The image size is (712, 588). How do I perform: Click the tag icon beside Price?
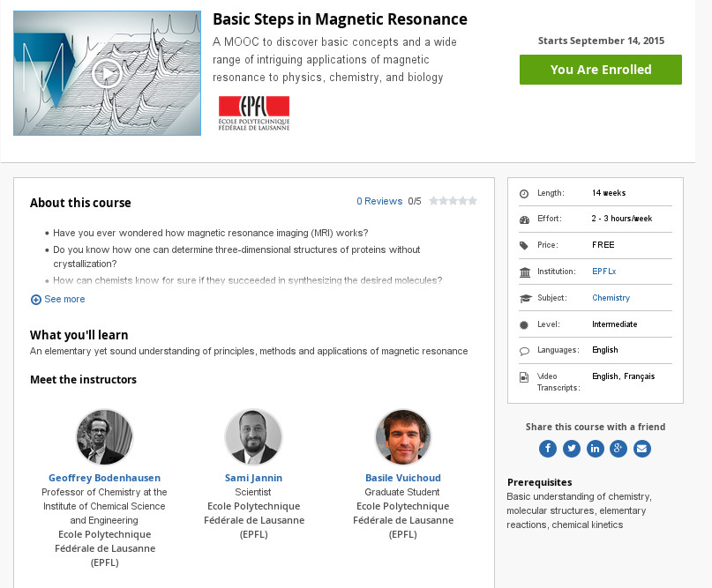524,246
